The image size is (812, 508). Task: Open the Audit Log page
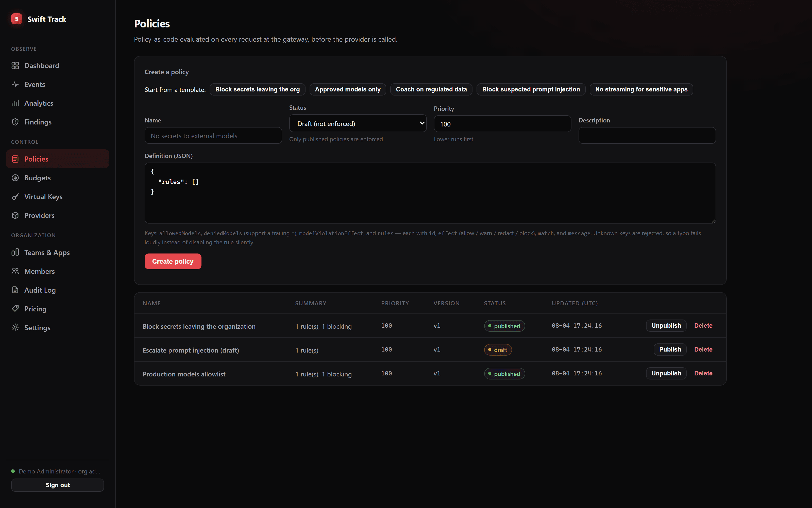(57, 290)
